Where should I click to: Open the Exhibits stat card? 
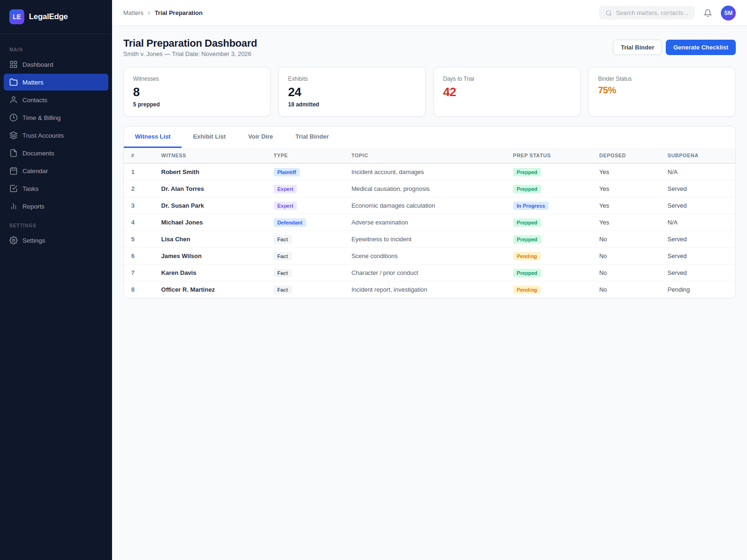pos(352,92)
